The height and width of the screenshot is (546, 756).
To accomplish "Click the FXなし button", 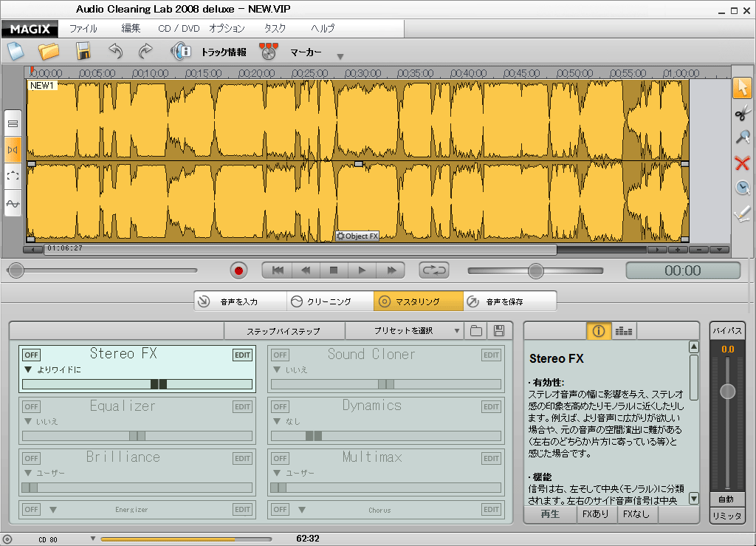I will tap(637, 514).
